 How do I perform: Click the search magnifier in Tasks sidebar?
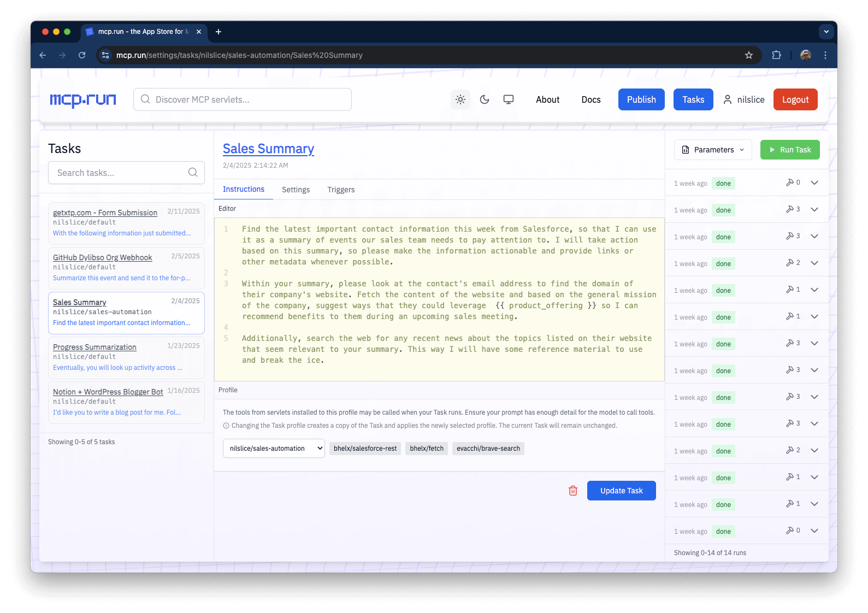pyautogui.click(x=193, y=173)
